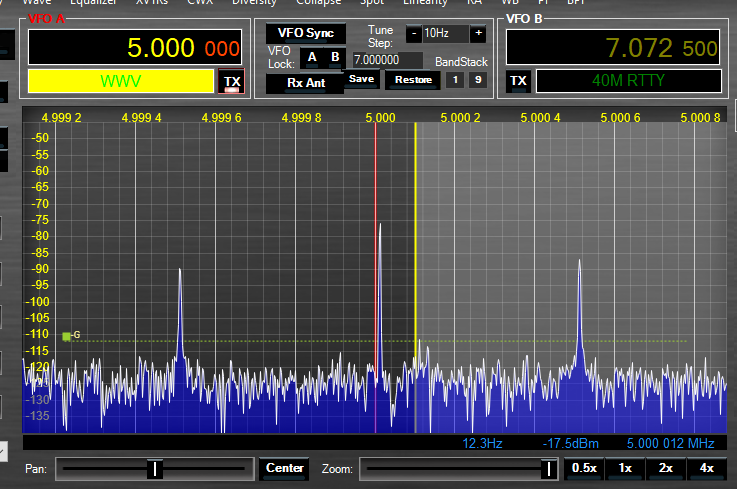Click the -17.5dBm level readout
Viewport: 737px width, 489px height.
pos(571,443)
